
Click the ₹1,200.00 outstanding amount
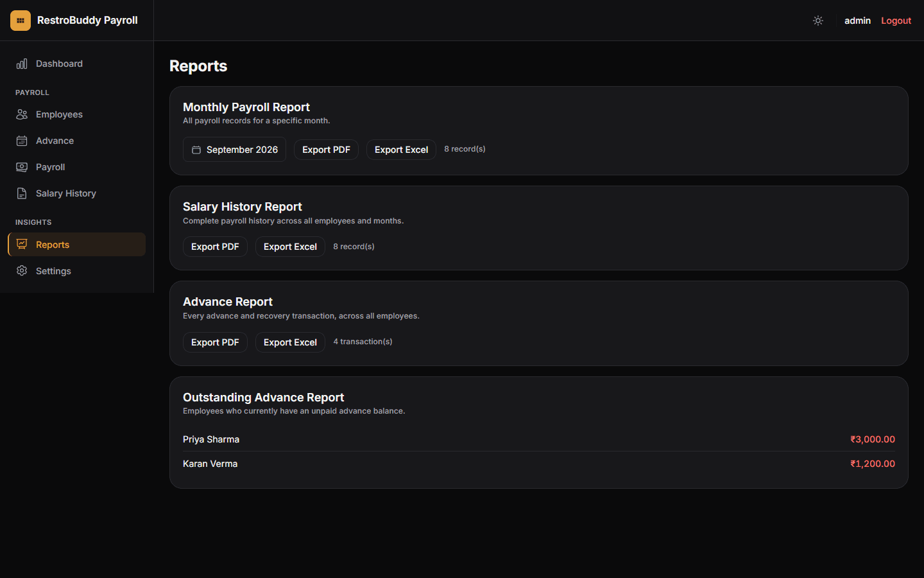click(873, 464)
